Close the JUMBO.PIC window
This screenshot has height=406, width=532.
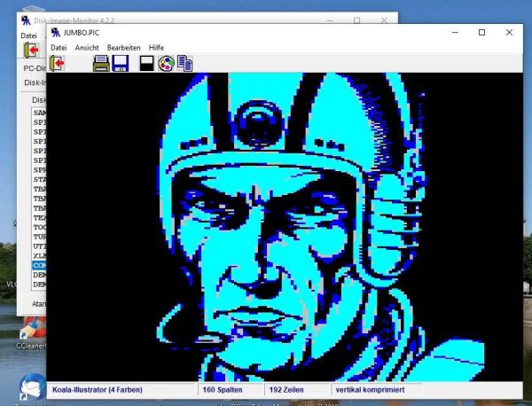tap(509, 32)
